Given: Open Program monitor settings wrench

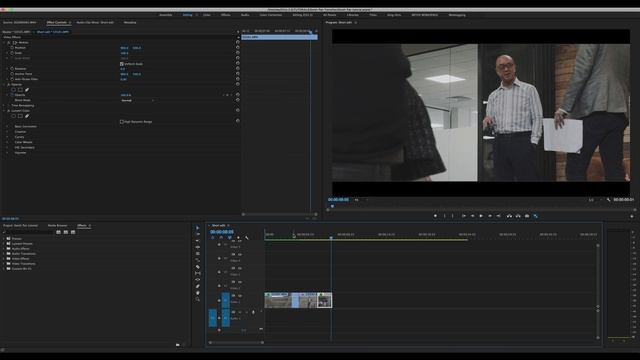Looking at the screenshot, I should 608,200.
